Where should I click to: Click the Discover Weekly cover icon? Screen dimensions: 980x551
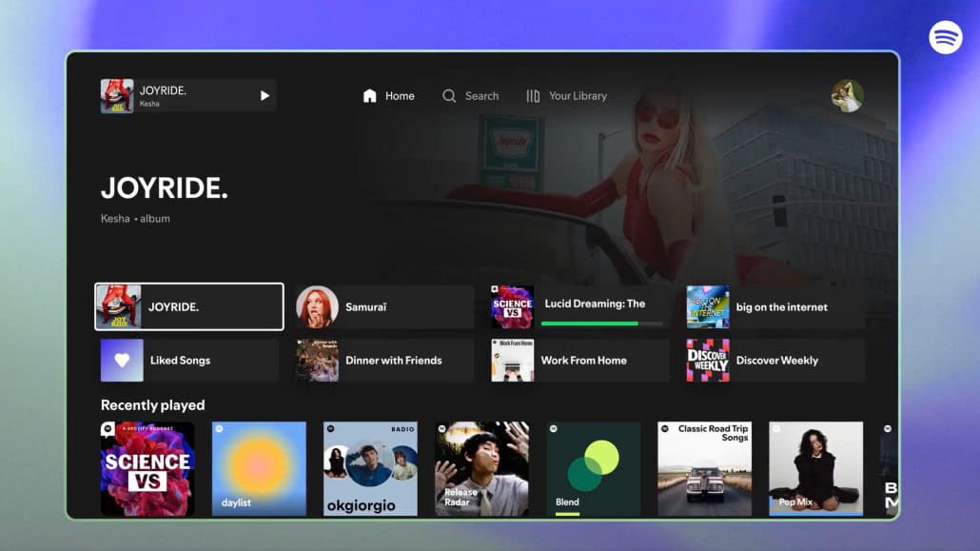[708, 361]
